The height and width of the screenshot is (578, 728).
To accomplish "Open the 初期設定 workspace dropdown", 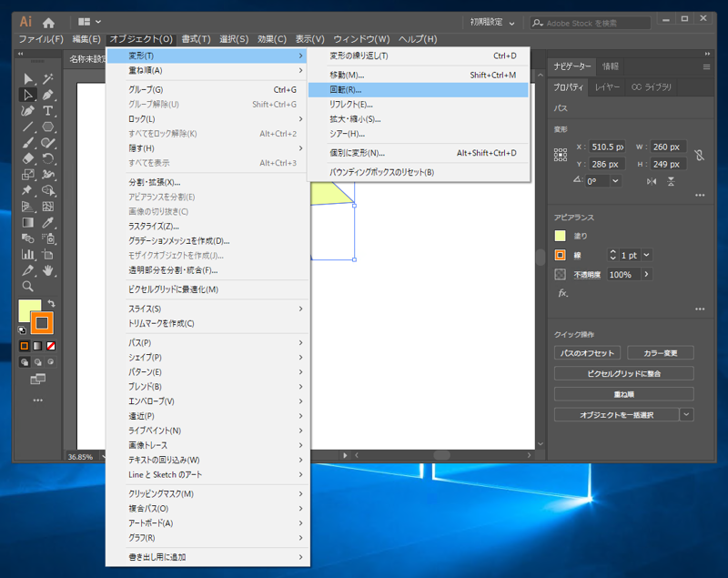I will [x=492, y=22].
